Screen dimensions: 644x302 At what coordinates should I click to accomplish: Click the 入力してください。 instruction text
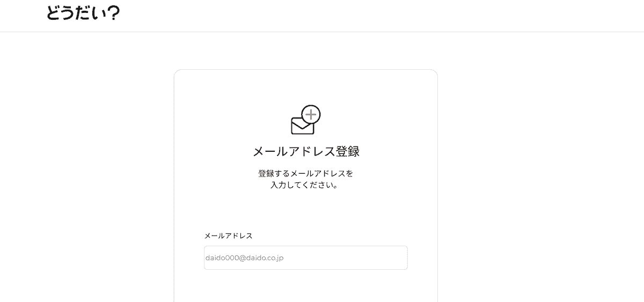pos(305,186)
